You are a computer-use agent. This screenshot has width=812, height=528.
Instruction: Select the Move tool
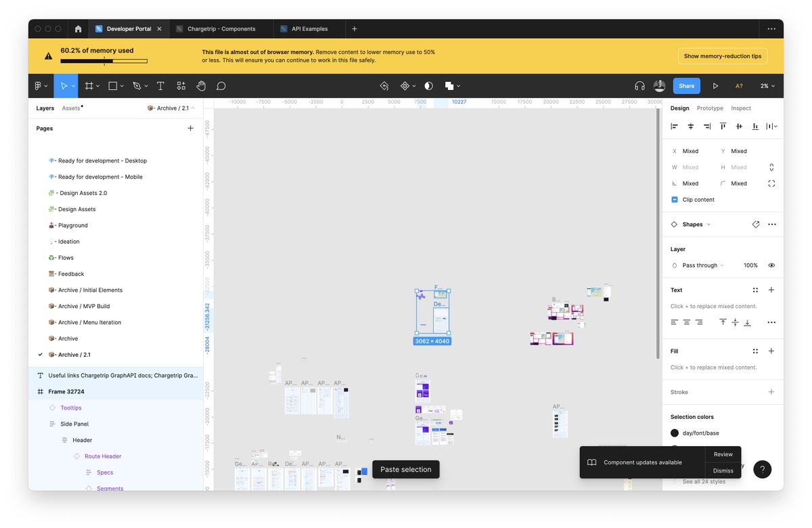[63, 86]
